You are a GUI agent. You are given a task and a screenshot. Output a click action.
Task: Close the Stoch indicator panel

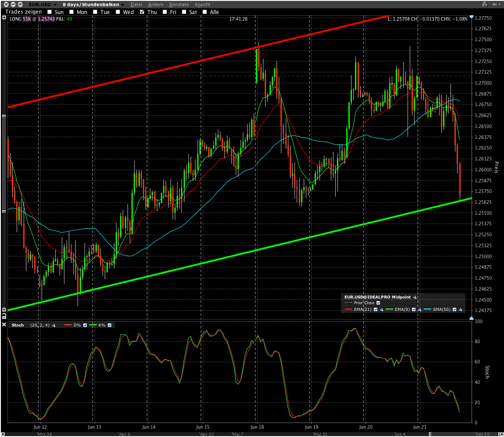[x=4, y=325]
